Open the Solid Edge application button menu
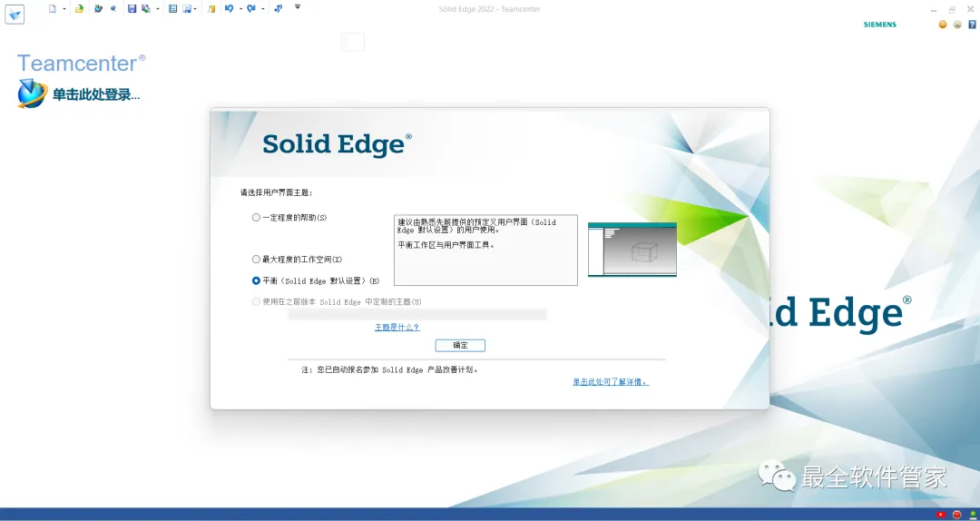This screenshot has height=521, width=980. [x=15, y=15]
